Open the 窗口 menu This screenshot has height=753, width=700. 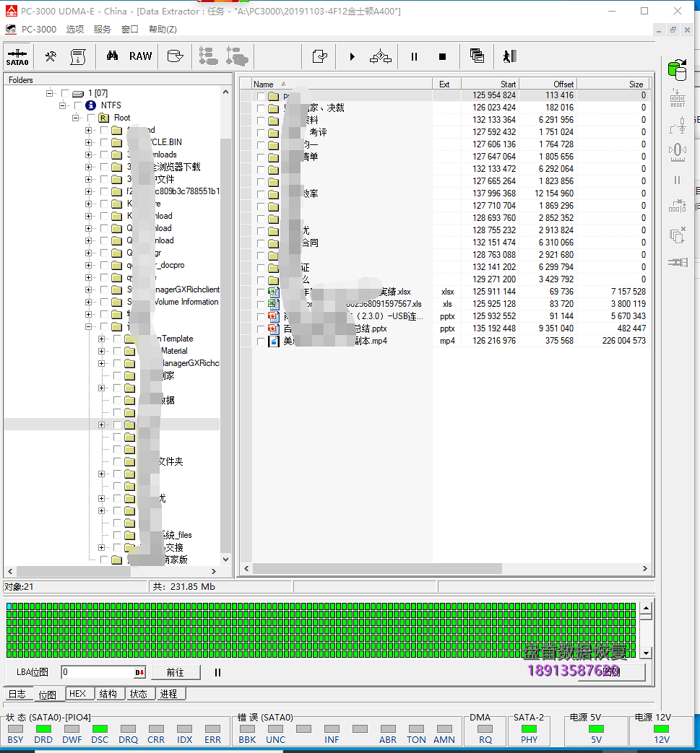[x=130, y=30]
